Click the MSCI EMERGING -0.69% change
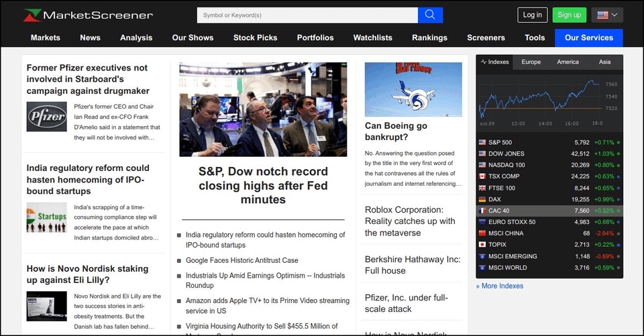The width and height of the screenshot is (644, 336). (604, 256)
